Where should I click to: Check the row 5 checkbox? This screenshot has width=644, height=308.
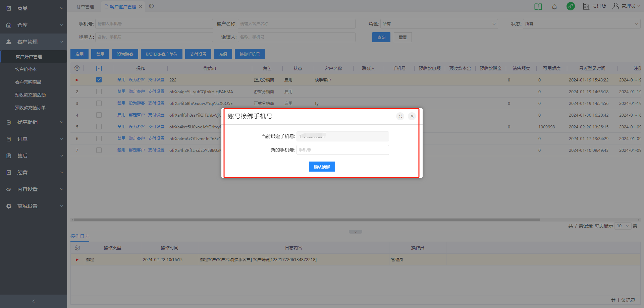99,127
